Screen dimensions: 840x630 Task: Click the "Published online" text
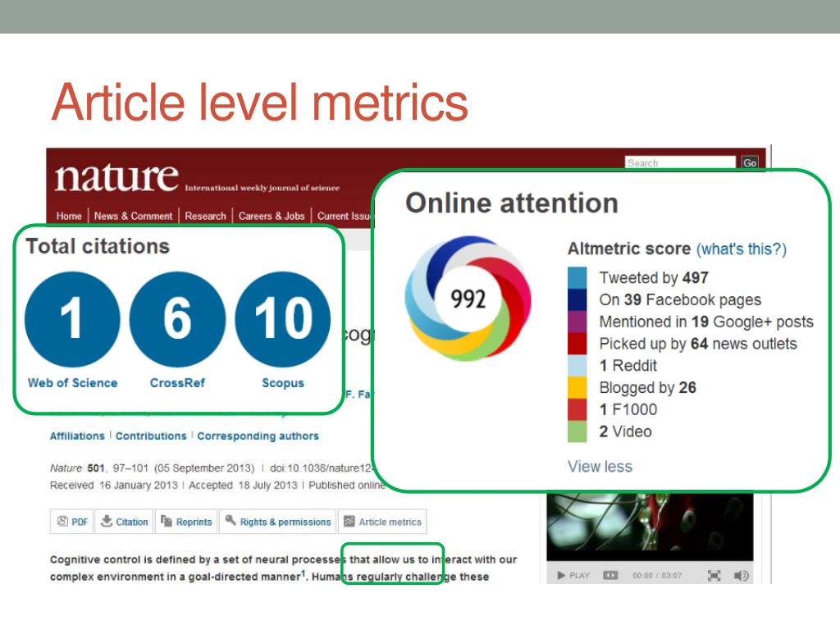[347, 486]
